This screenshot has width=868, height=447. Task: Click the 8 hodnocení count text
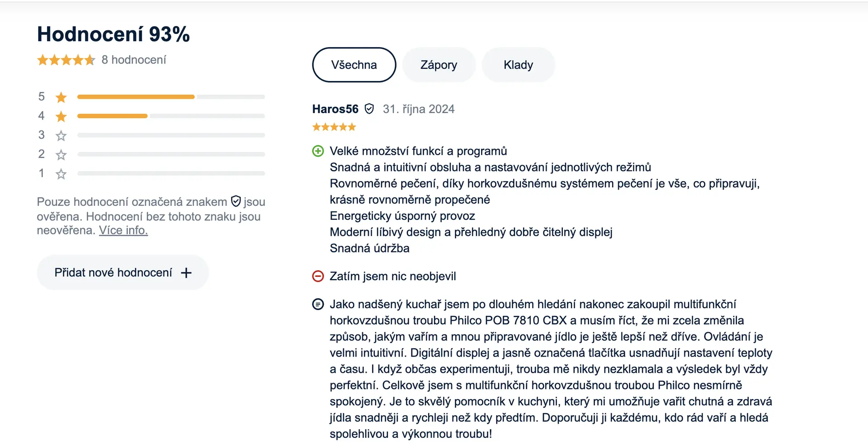[134, 60]
